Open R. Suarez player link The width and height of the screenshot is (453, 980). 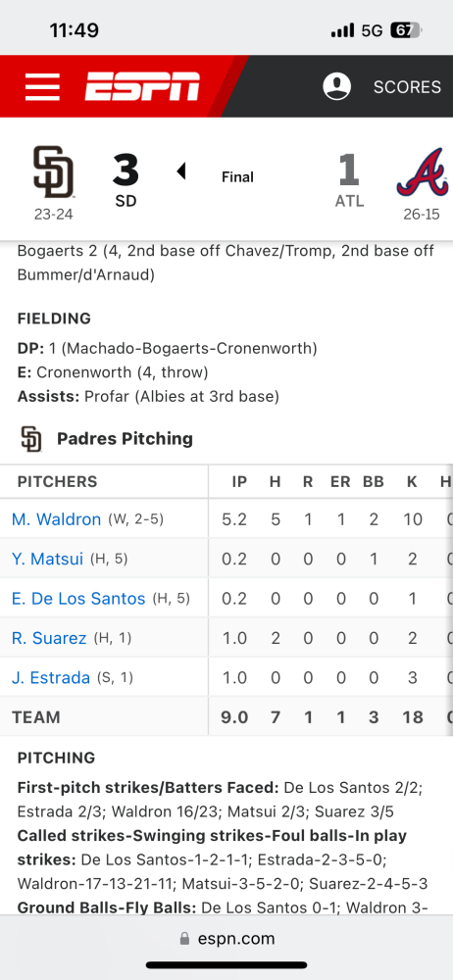[x=49, y=638]
